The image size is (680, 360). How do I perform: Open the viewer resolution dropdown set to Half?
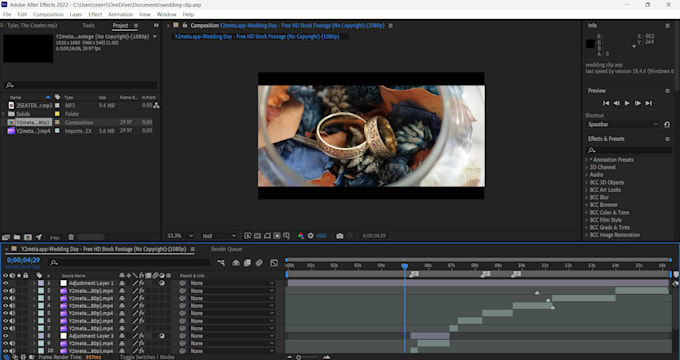pos(219,236)
